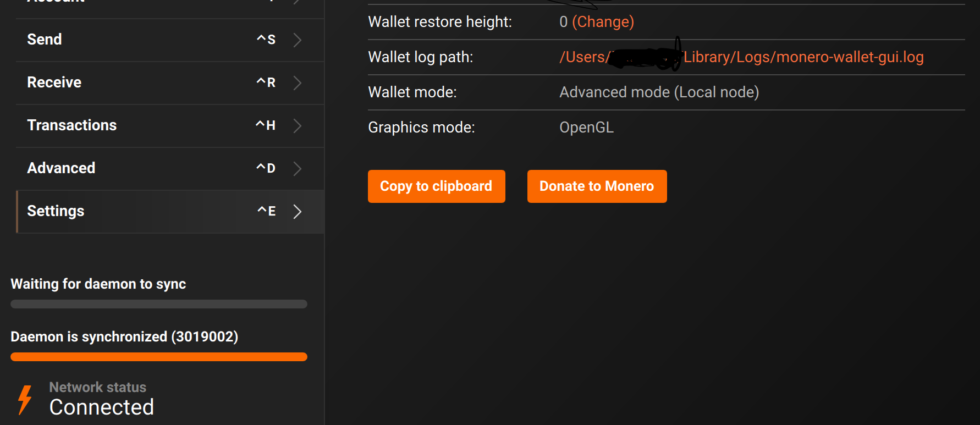Open the monero-wallet-gui.log path link
Viewport: 980px width, 425px height.
point(803,57)
